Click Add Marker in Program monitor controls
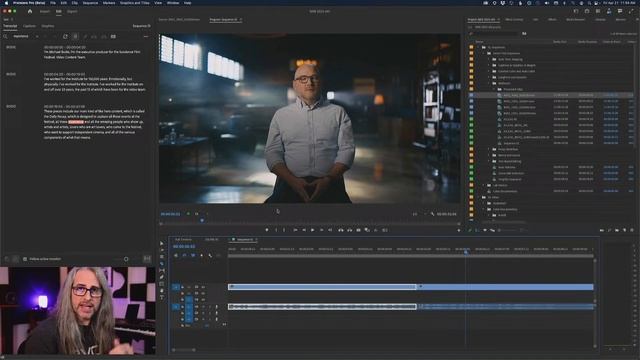This screenshot has height=360, width=640. point(267,230)
